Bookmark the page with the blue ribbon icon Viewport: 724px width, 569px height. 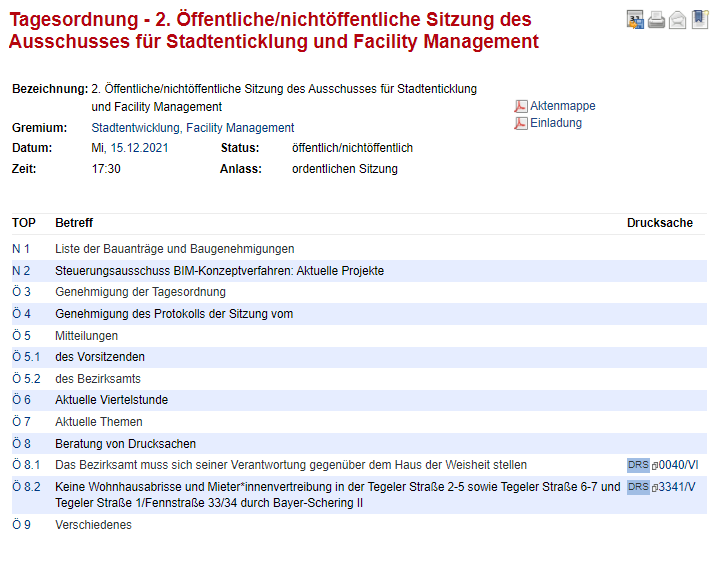tap(700, 19)
